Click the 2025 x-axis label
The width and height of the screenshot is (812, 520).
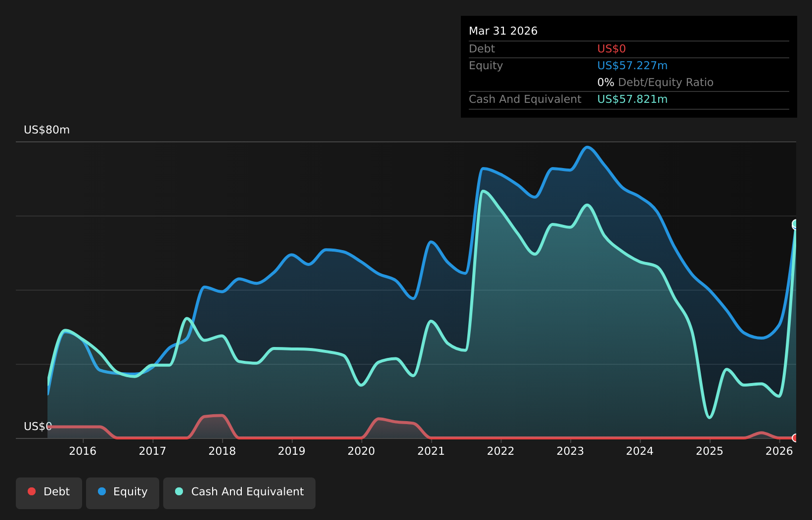click(x=710, y=451)
